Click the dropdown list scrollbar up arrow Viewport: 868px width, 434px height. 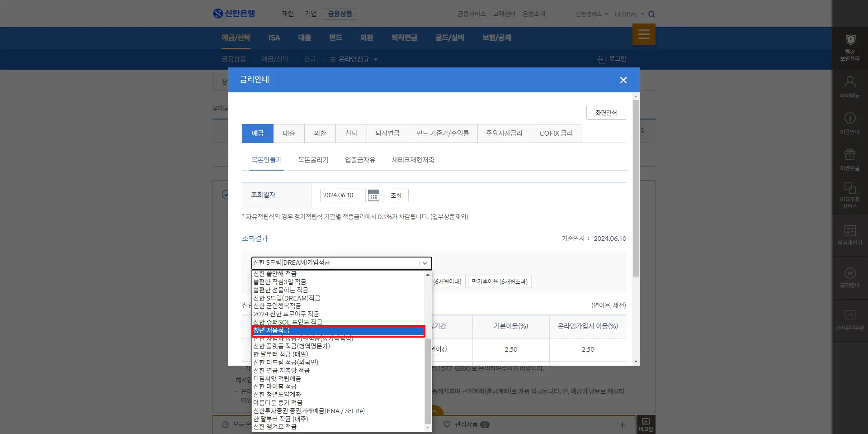tap(428, 275)
